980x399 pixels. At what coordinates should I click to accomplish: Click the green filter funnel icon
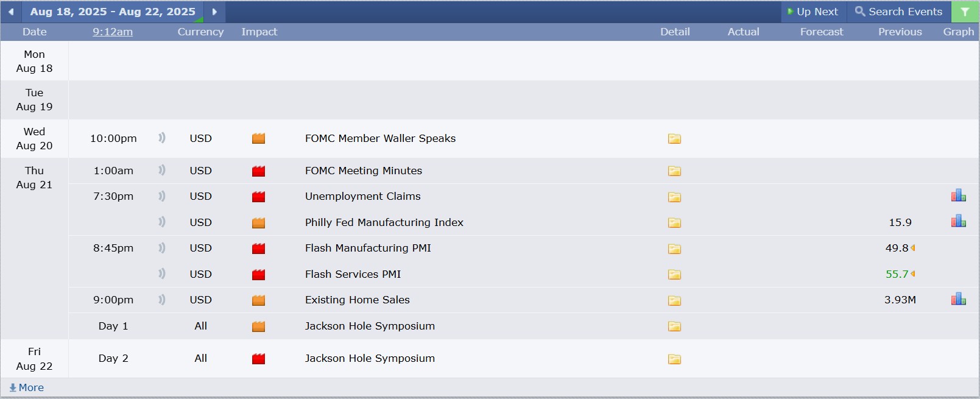965,12
